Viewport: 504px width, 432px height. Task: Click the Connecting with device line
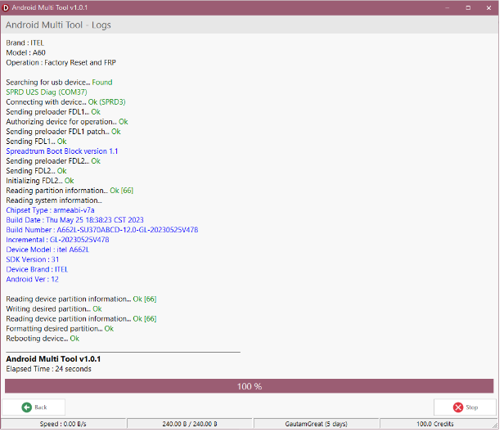pos(66,102)
